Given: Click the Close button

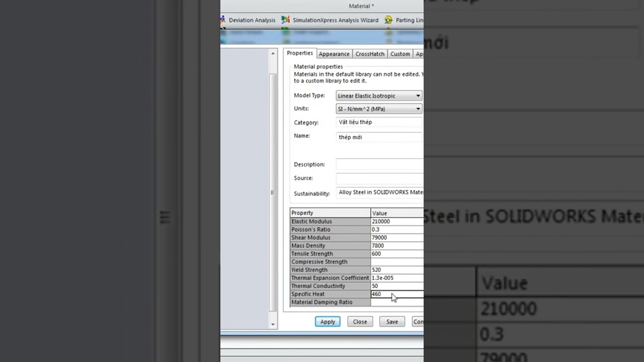Looking at the screenshot, I should coord(360,322).
